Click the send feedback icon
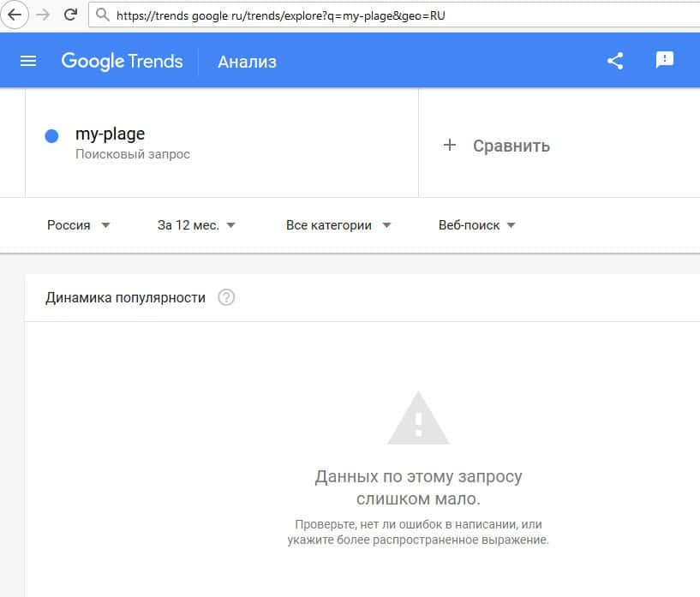The width and height of the screenshot is (700, 597). tap(664, 60)
